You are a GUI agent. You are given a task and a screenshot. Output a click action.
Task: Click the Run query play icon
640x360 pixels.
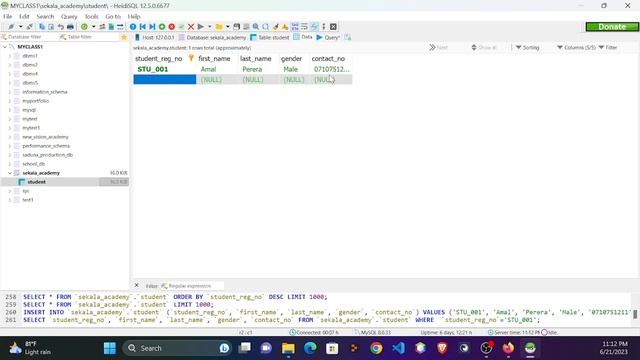(x=200, y=27)
